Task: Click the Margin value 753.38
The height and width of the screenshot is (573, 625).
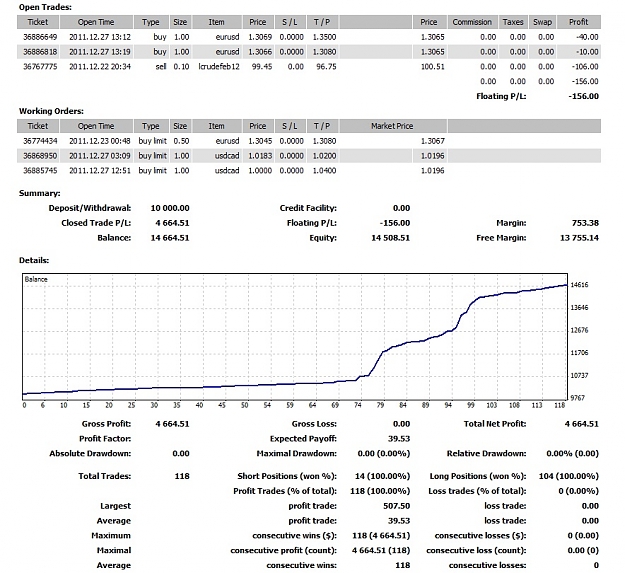Action: pos(585,223)
